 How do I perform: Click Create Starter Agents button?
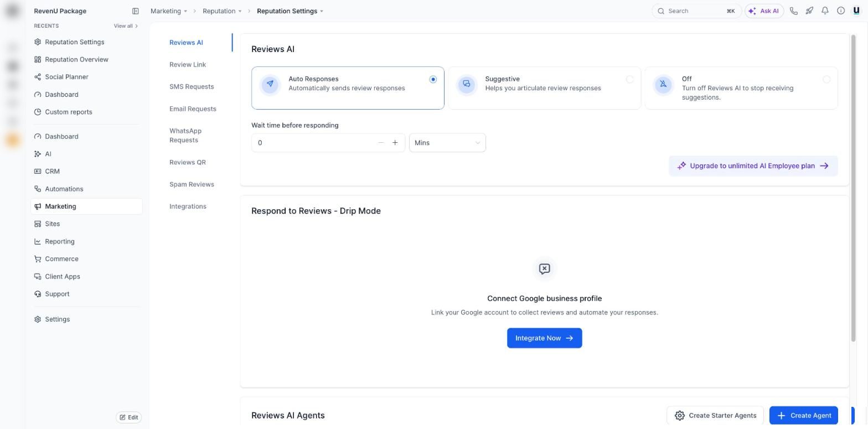[x=715, y=416]
